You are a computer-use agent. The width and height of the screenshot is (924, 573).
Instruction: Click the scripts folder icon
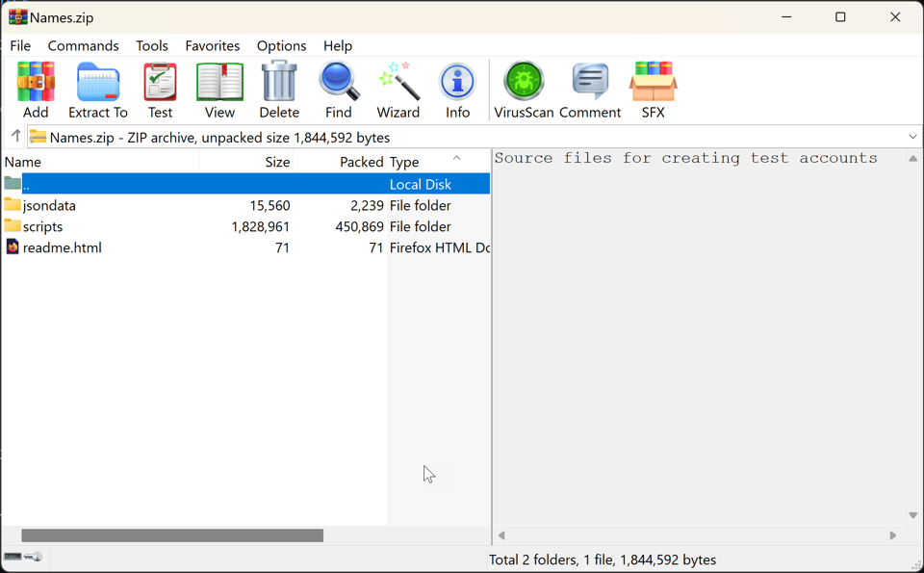pos(13,225)
